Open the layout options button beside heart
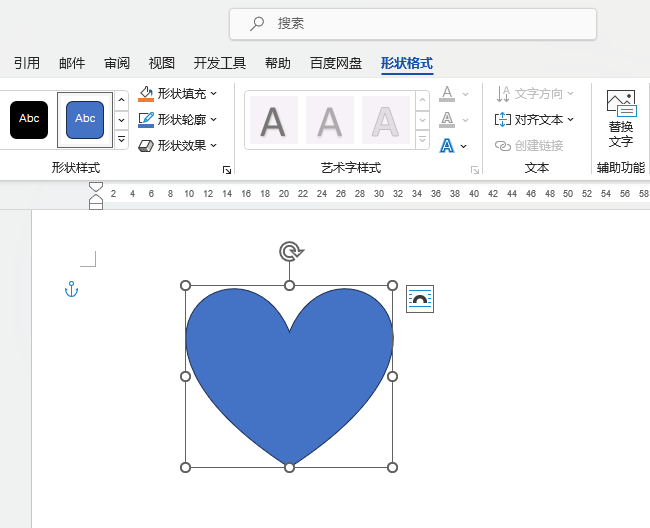The image size is (650, 528). click(x=420, y=299)
